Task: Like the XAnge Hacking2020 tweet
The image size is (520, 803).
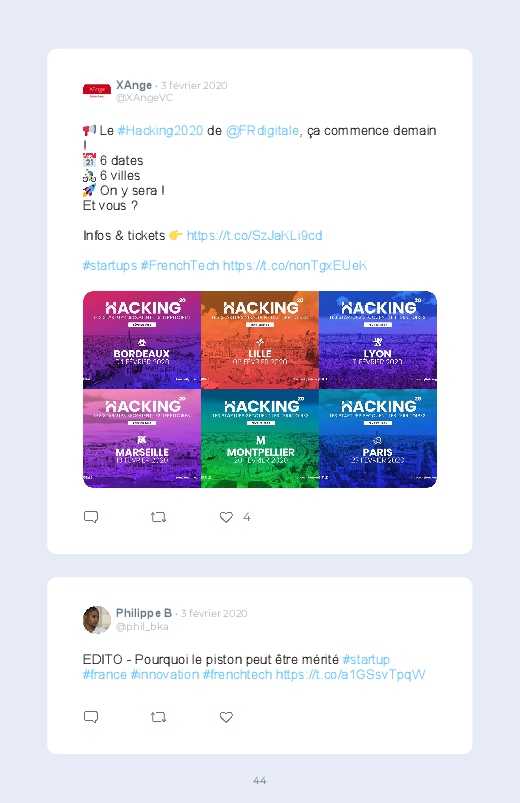Action: click(226, 517)
